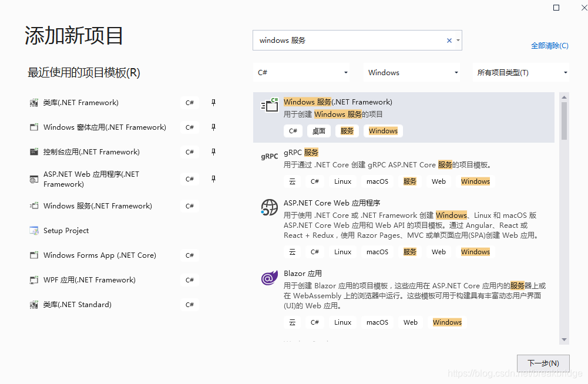Click the ASP.NET Core Web globe icon

pyautogui.click(x=269, y=207)
